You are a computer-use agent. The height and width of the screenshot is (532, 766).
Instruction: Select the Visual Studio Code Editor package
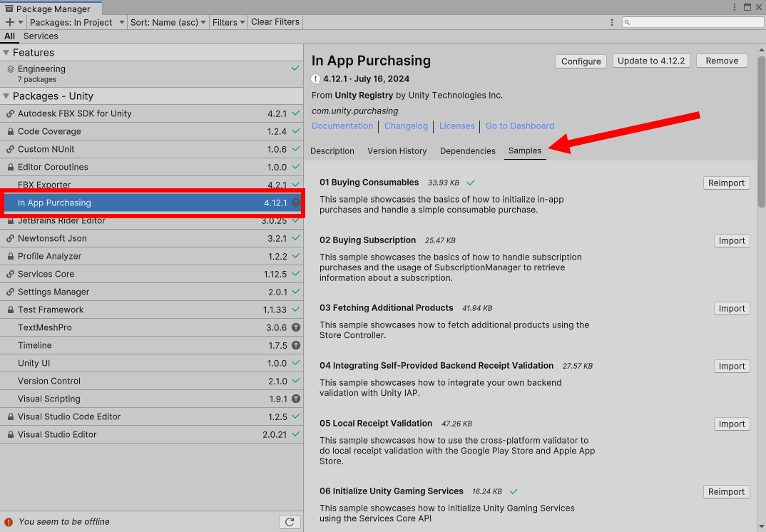151,416
